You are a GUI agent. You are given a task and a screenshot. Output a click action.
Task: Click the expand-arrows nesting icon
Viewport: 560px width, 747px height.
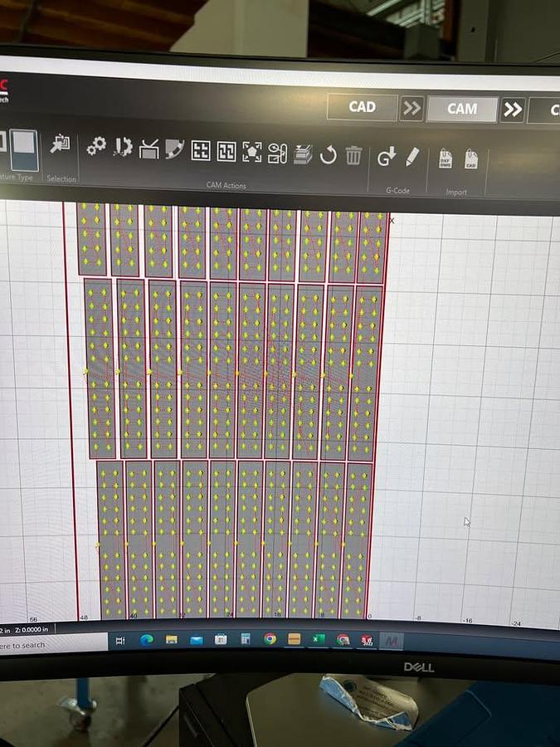point(252,152)
